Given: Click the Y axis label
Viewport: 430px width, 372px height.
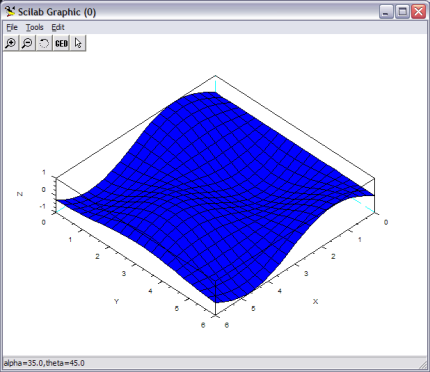Looking at the screenshot, I should coord(116,301).
